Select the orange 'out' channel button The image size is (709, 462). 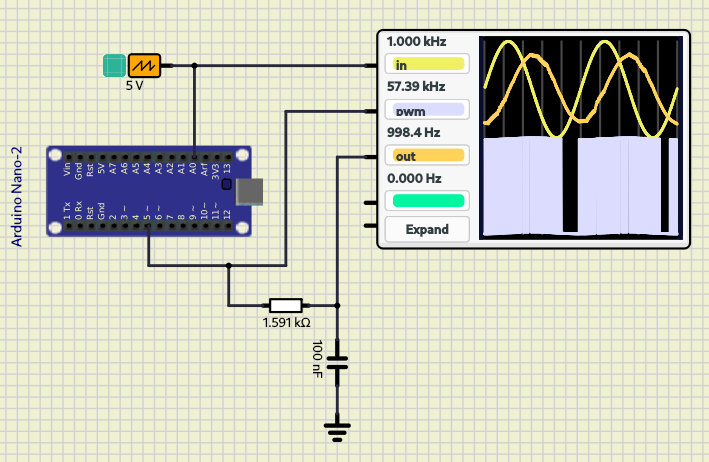[426, 156]
